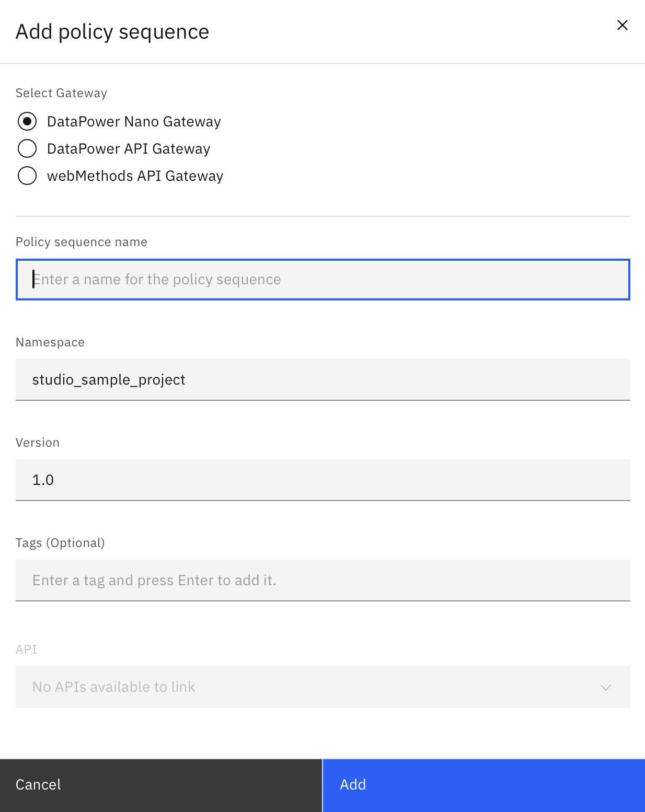Click the 'Policy sequence name' label
Viewport: 645px width, 812px height.
[82, 242]
